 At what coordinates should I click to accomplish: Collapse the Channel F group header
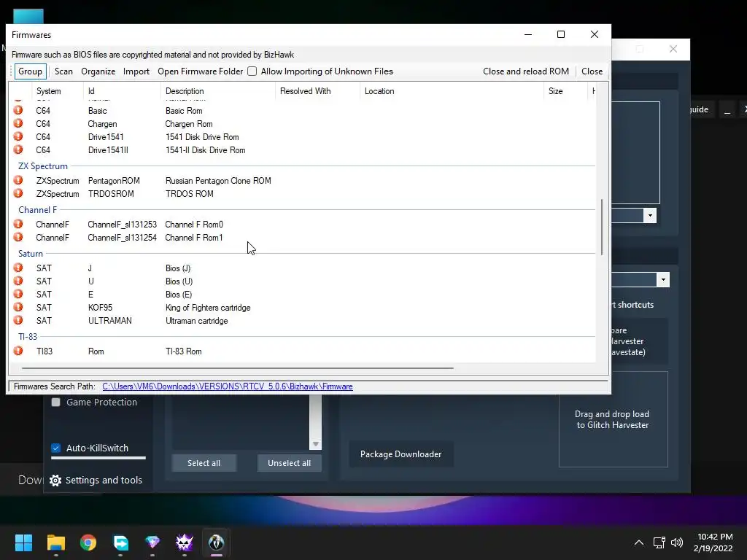click(38, 210)
